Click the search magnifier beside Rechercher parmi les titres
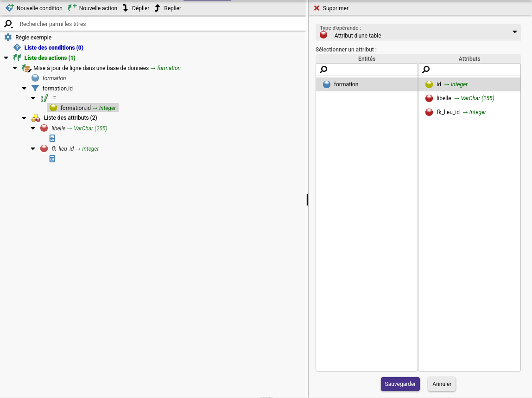 pos(8,24)
